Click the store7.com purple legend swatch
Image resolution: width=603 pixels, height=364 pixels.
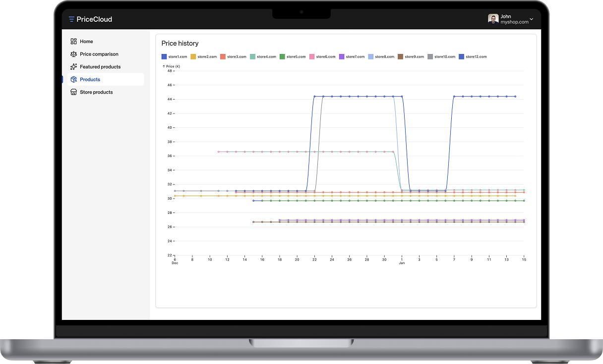342,57
